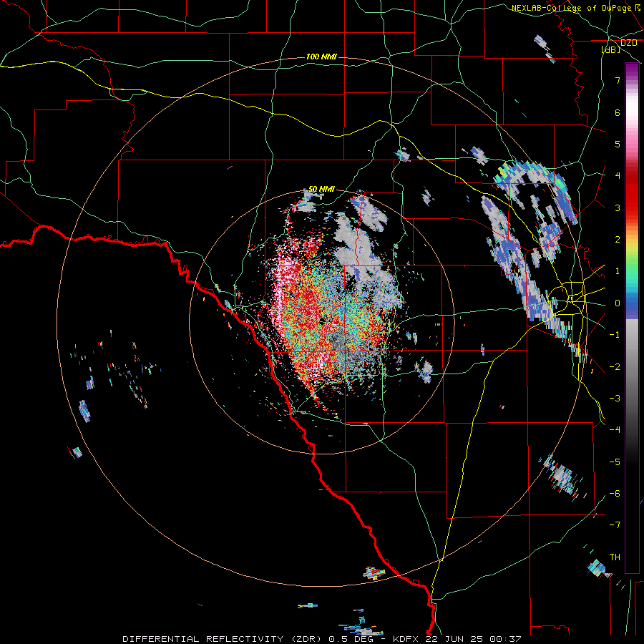Click the TH threshold label on the scale

click(x=615, y=557)
